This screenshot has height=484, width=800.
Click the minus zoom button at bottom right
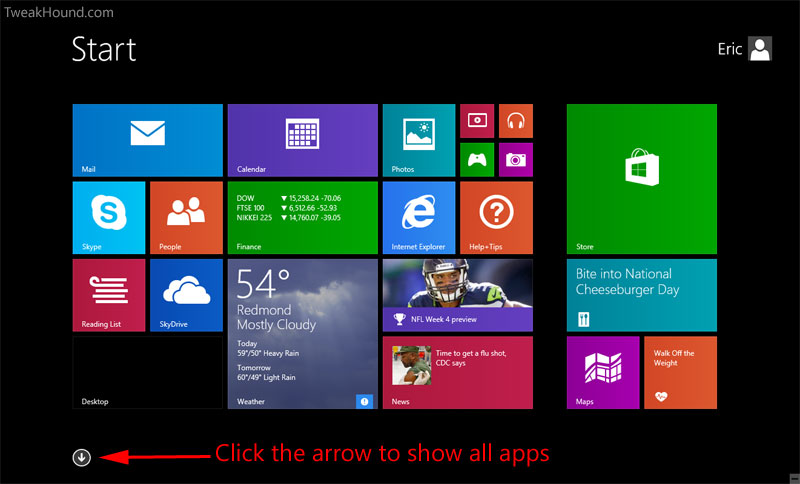(794, 478)
